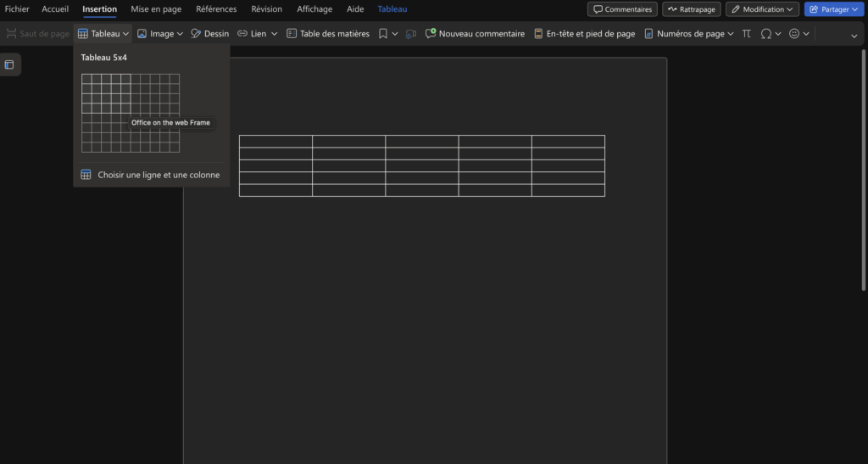This screenshot has width=868, height=464.
Task: Insert a Table des matières
Action: pos(328,34)
